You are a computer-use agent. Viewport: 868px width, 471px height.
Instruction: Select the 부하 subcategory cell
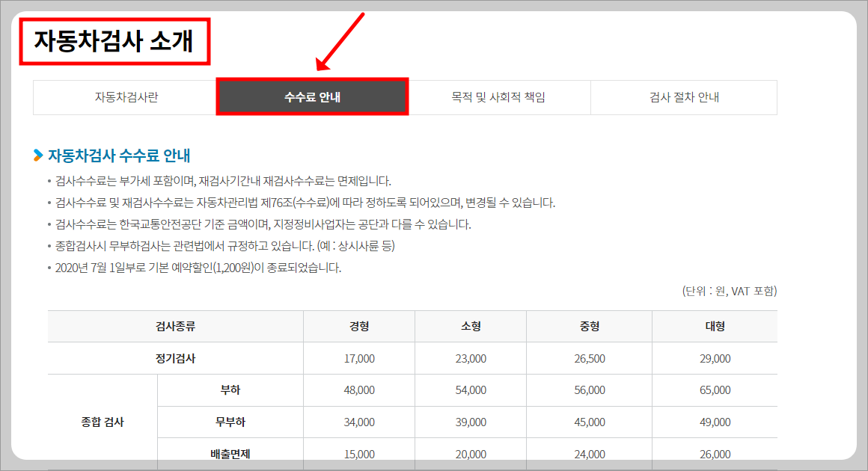[x=230, y=390]
